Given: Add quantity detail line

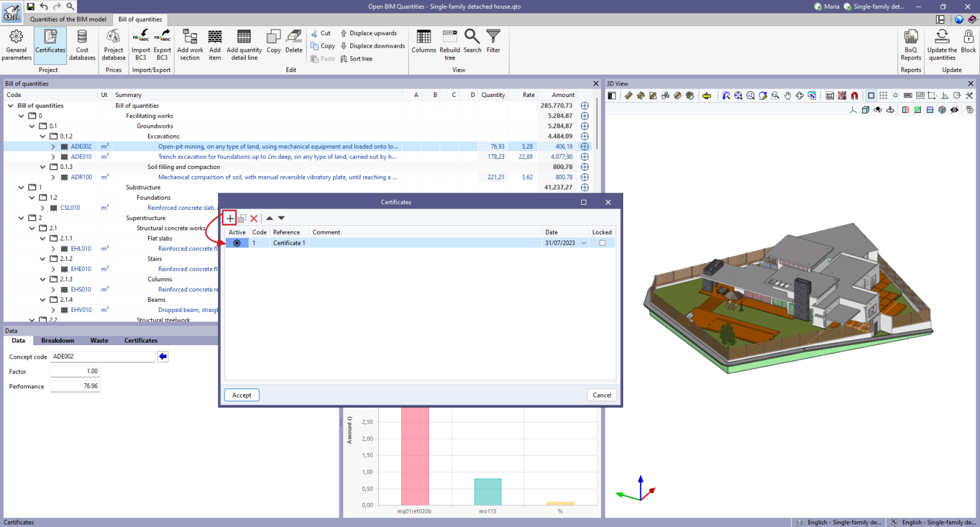Looking at the screenshot, I should click(x=244, y=45).
